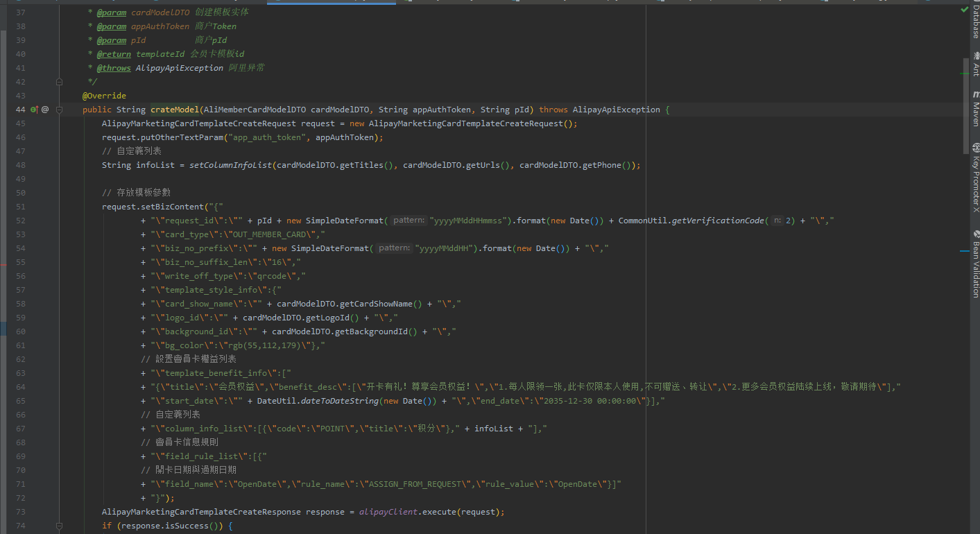Open the Maven tool window
The image size is (980, 534).
pos(975,107)
